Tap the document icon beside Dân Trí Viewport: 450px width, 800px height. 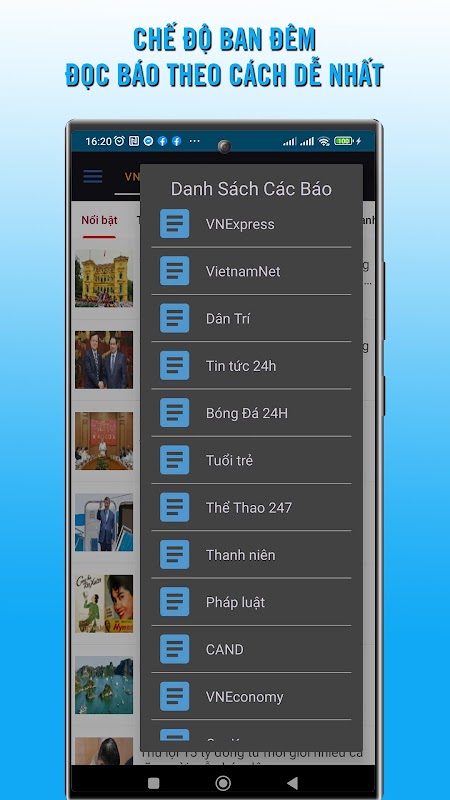tap(174, 318)
